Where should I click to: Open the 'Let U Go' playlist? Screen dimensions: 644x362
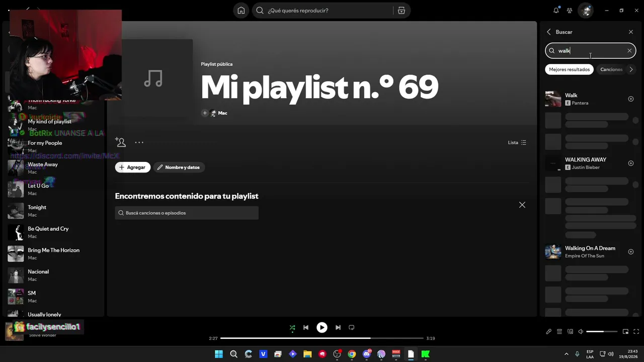point(55,190)
